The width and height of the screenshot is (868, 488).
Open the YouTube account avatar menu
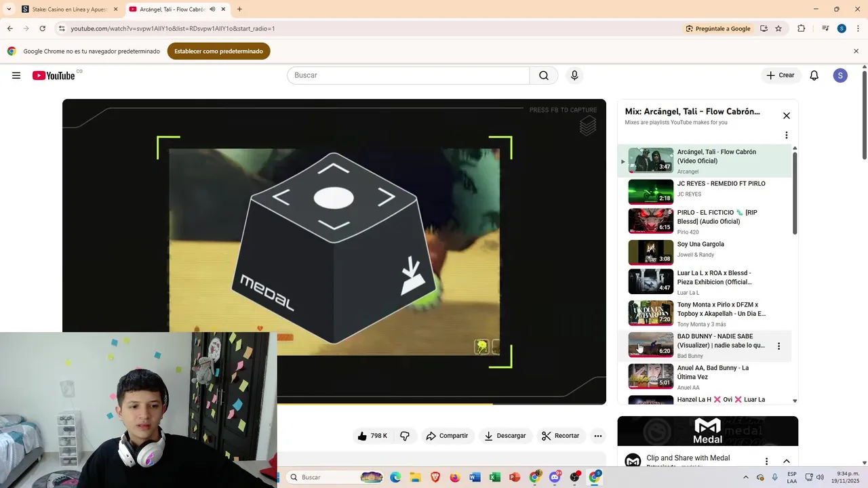pos(840,75)
